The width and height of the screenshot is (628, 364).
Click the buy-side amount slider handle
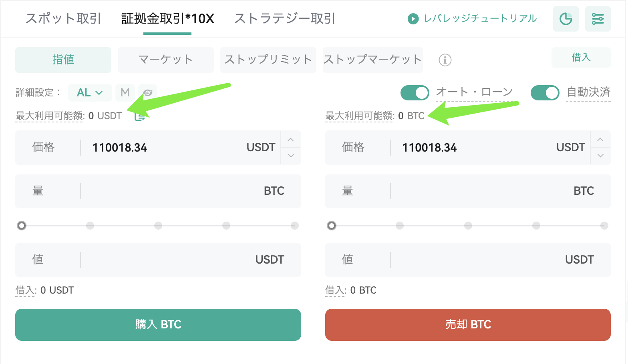point(22,226)
